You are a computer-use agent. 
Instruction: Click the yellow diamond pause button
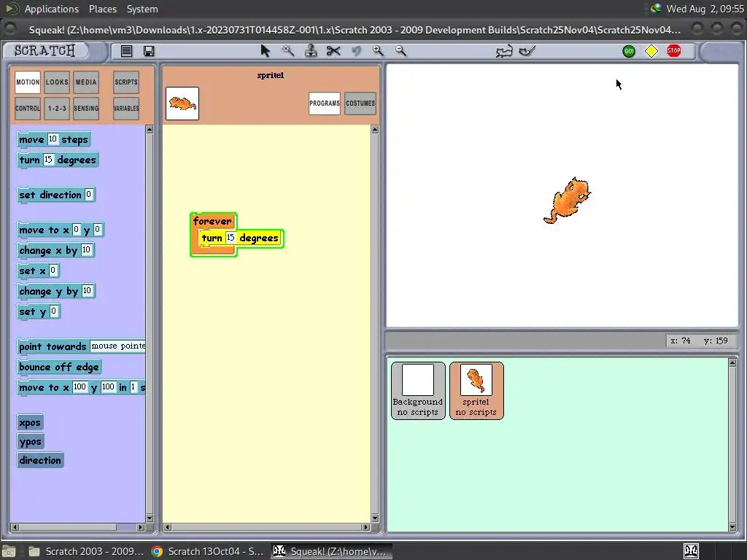[651, 51]
